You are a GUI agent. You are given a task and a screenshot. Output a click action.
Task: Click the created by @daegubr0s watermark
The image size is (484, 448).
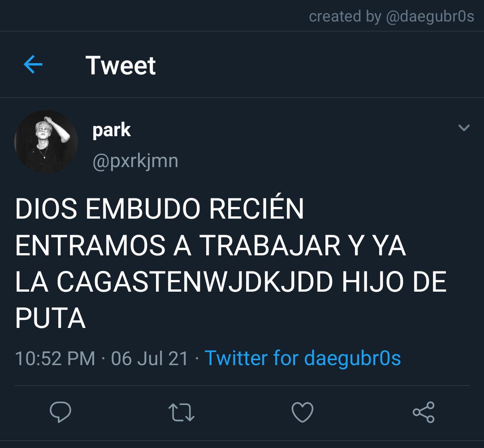(391, 17)
